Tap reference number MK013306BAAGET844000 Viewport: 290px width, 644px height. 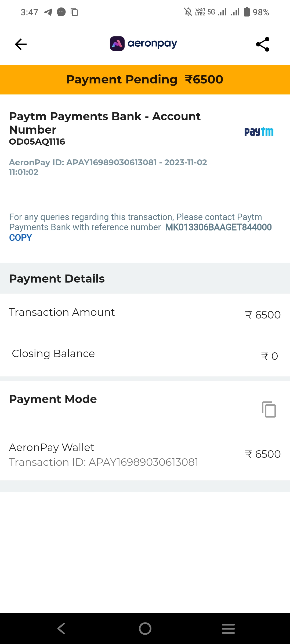pos(218,227)
